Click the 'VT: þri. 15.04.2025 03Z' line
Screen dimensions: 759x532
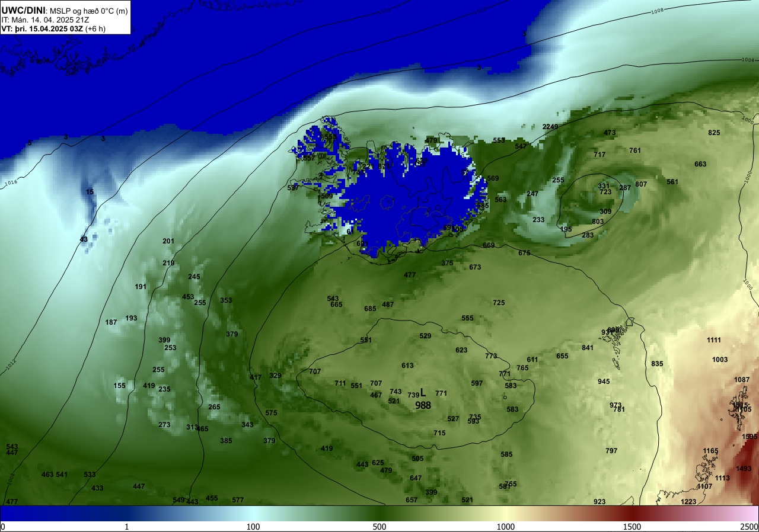tap(43, 28)
